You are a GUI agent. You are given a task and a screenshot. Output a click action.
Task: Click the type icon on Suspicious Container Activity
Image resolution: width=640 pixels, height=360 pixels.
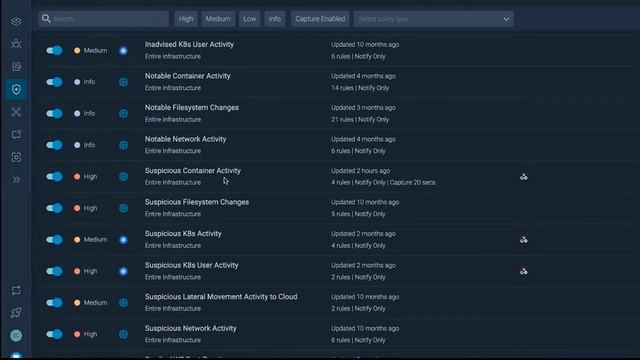click(123, 177)
